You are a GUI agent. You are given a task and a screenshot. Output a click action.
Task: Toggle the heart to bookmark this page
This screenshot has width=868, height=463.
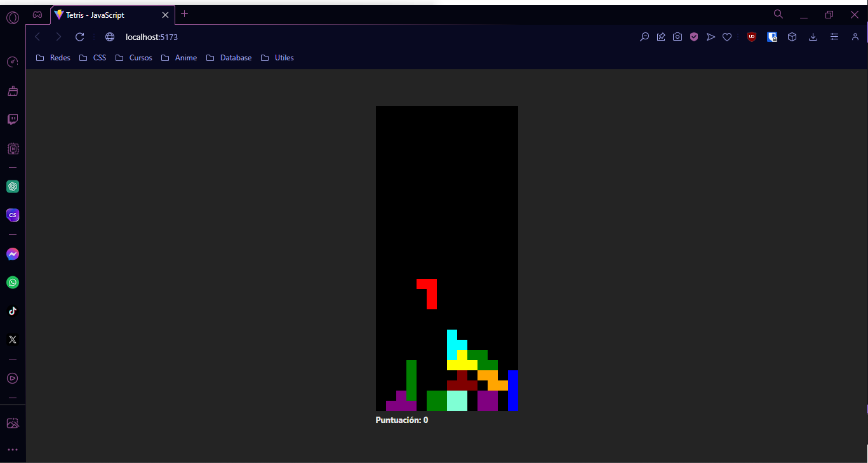[727, 37]
